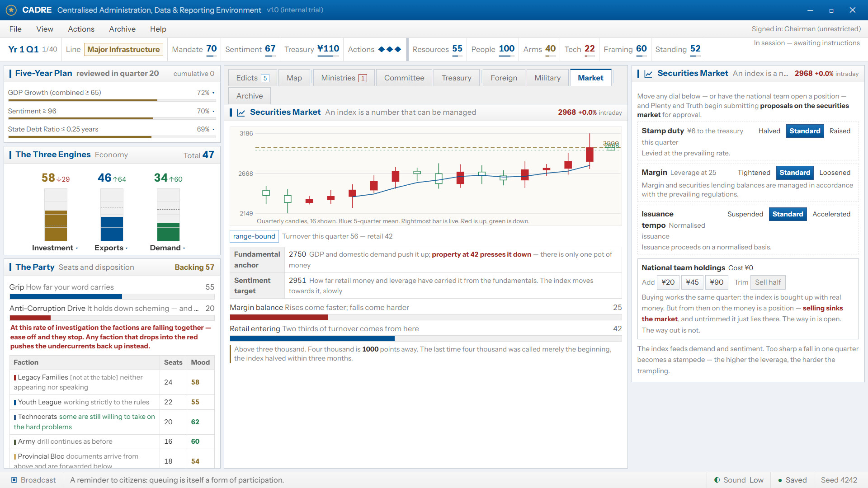The width and height of the screenshot is (868, 488).
Task: Set Issuance tempo to Suspended
Action: pos(745,214)
